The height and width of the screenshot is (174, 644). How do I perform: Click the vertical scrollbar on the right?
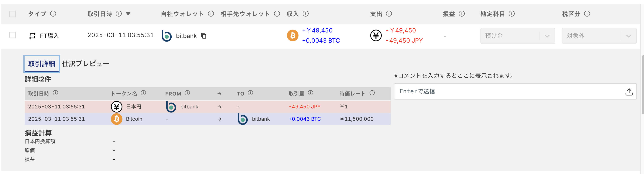click(x=642, y=85)
